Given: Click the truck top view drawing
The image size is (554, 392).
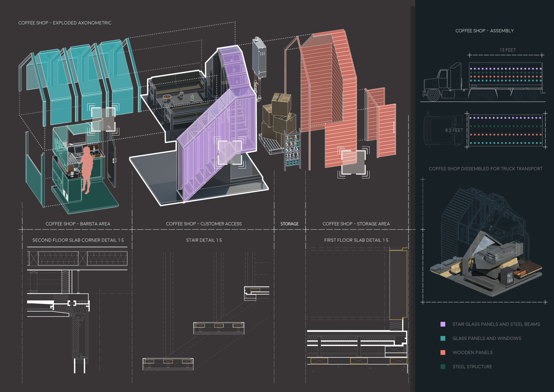Looking at the screenshot, I should tap(483, 130).
